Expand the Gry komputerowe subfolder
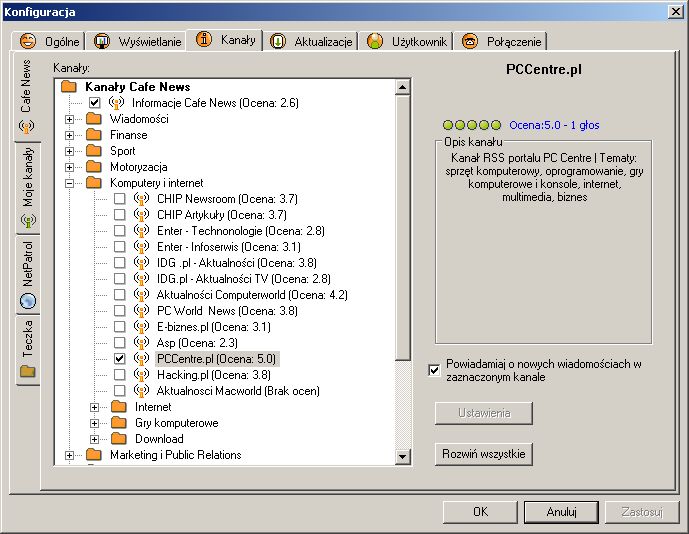Viewport: 689px width, 534px height. pos(95,423)
